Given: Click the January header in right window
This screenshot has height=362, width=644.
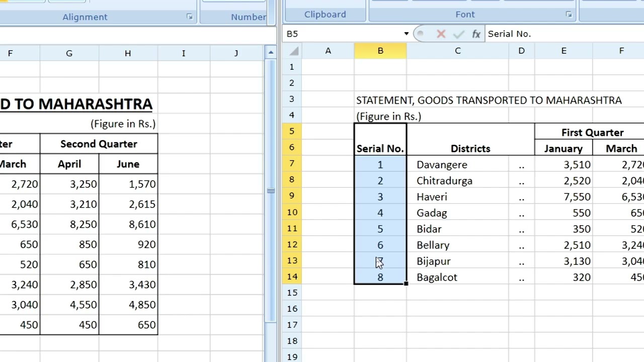Looking at the screenshot, I should pyautogui.click(x=563, y=148).
